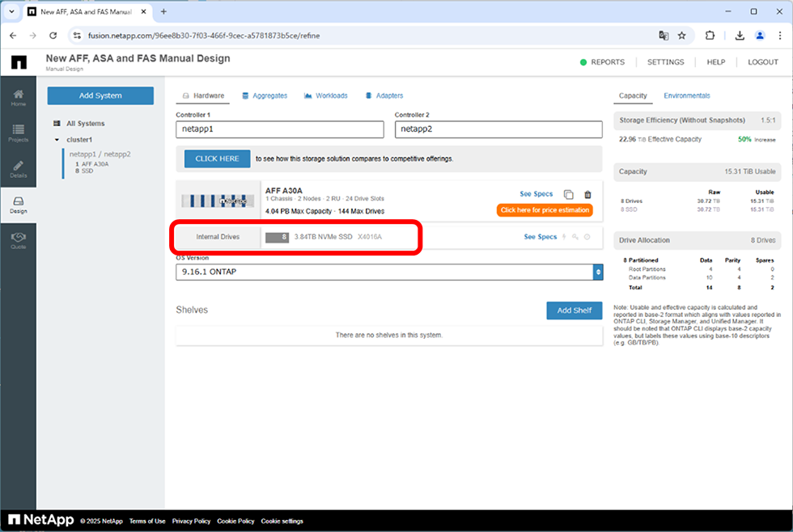The width and height of the screenshot is (793, 532).
Task: Open the Workloads tab
Action: pyautogui.click(x=325, y=95)
